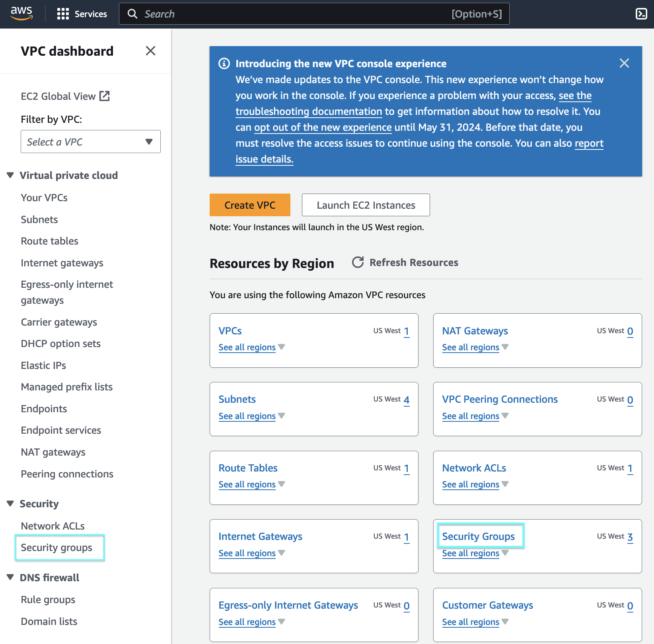Open the Services grid menu
The width and height of the screenshot is (654, 644).
(63, 14)
